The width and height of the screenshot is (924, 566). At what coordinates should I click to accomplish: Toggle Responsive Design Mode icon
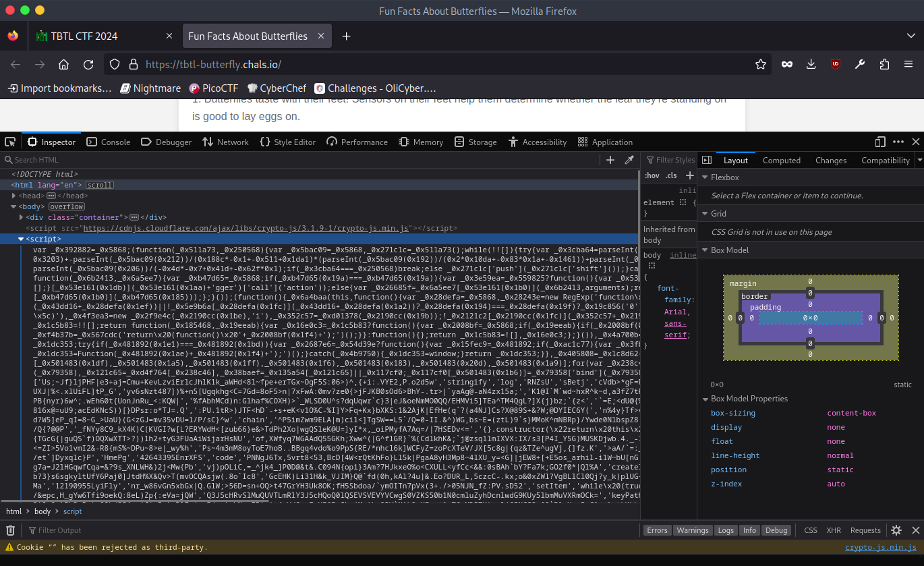(880, 142)
